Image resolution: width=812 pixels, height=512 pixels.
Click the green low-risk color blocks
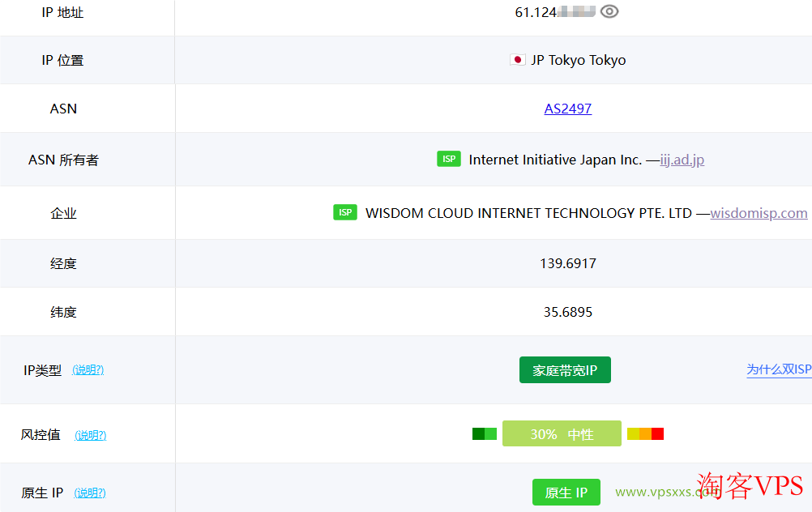point(485,434)
